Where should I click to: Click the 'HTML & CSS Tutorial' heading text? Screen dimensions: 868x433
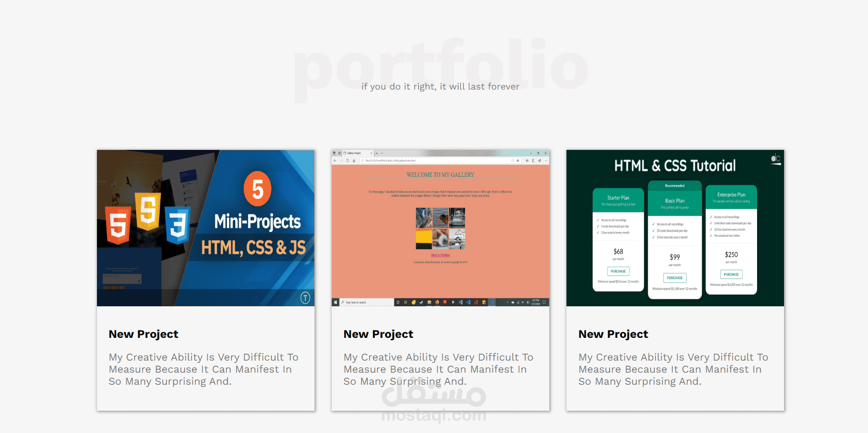pyautogui.click(x=675, y=166)
